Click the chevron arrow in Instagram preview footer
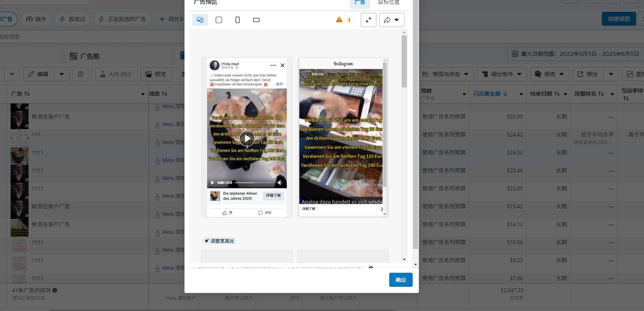The width and height of the screenshot is (644, 311). click(381, 209)
